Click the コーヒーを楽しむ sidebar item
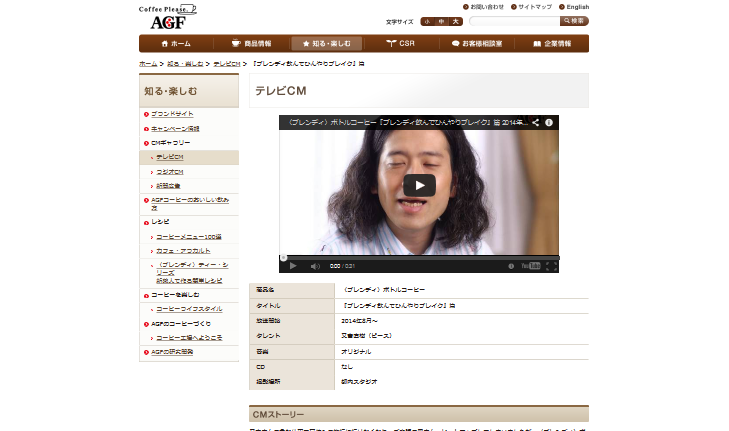This screenshot has width=729, height=431. (x=175, y=295)
